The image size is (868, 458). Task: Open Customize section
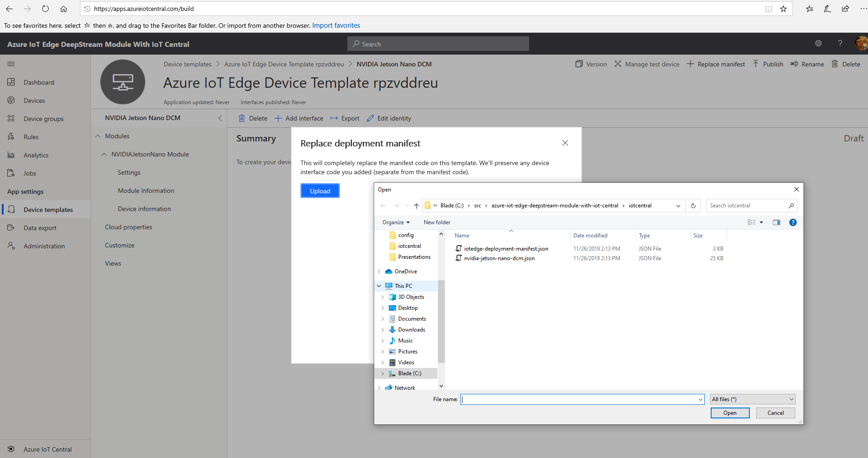(x=120, y=245)
